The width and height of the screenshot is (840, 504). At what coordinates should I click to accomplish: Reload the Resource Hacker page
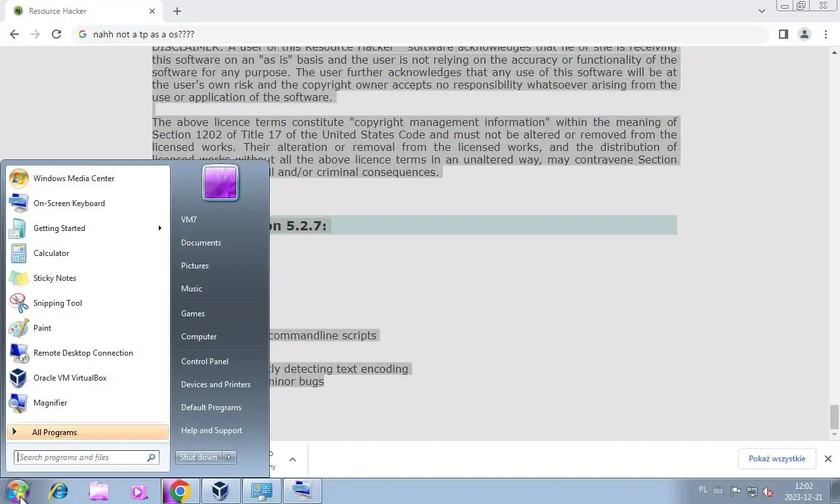[x=56, y=34]
